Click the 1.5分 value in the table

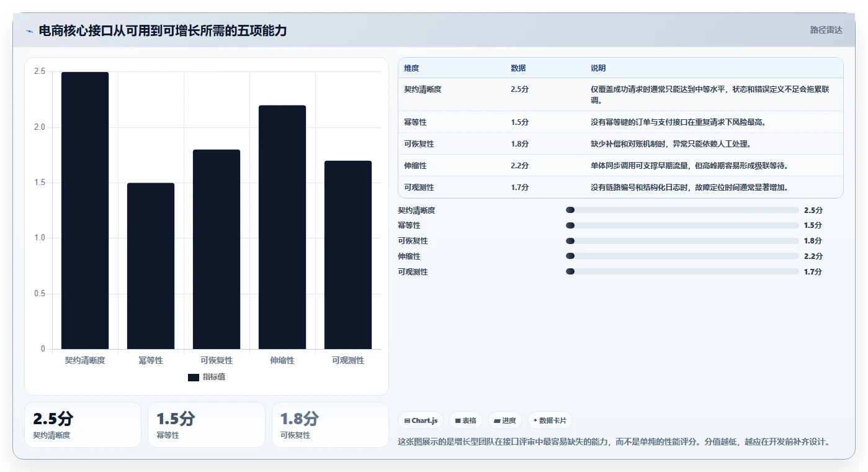(x=519, y=122)
